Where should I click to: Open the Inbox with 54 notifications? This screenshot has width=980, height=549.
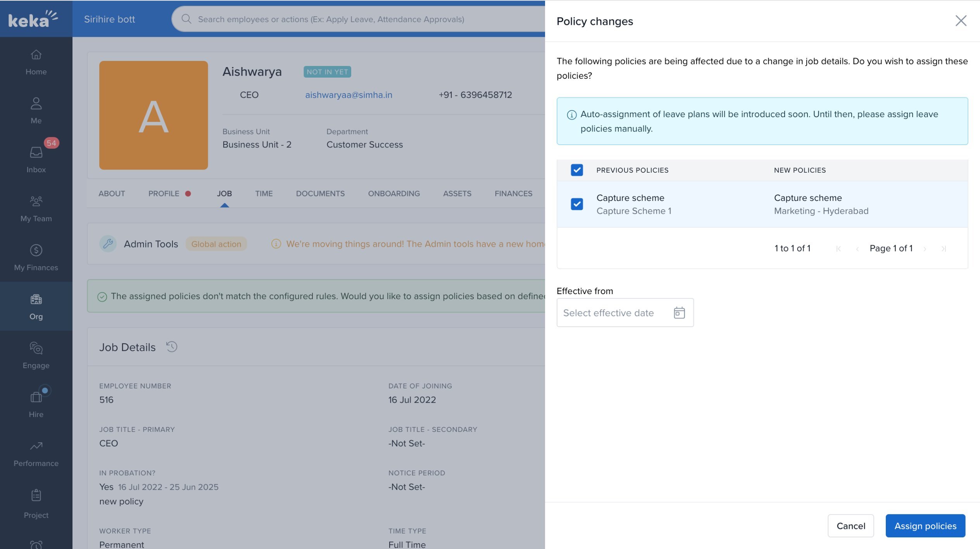tap(36, 152)
